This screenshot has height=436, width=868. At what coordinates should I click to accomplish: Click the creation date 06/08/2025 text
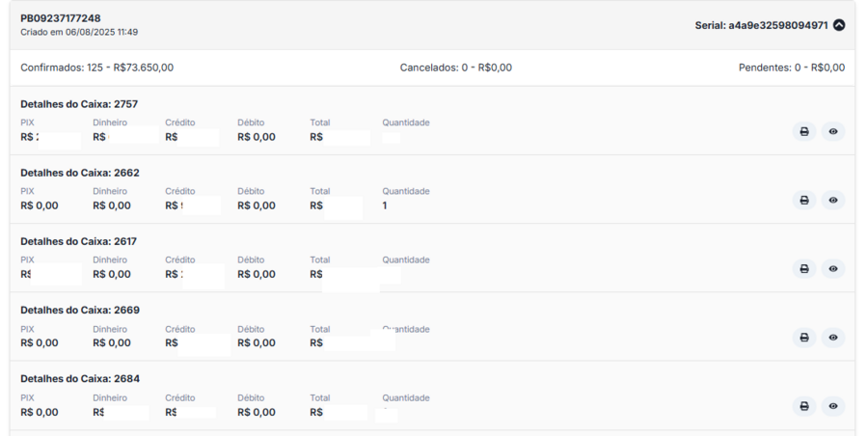coord(79,32)
